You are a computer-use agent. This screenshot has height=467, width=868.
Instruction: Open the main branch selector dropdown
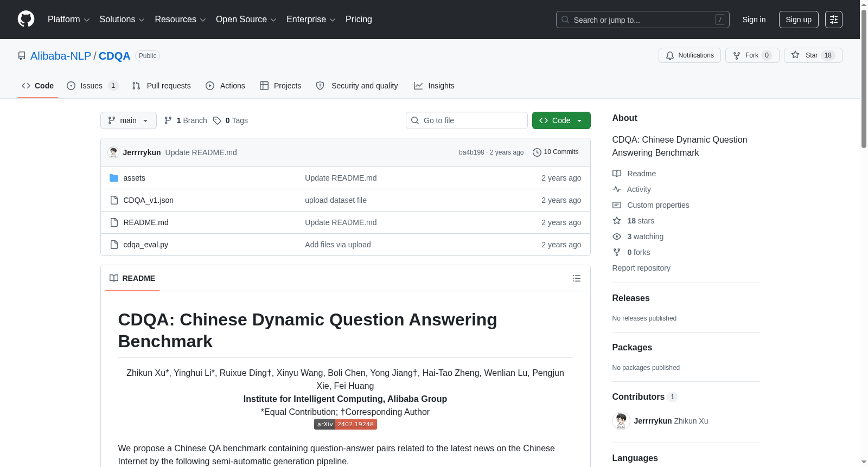click(x=129, y=120)
